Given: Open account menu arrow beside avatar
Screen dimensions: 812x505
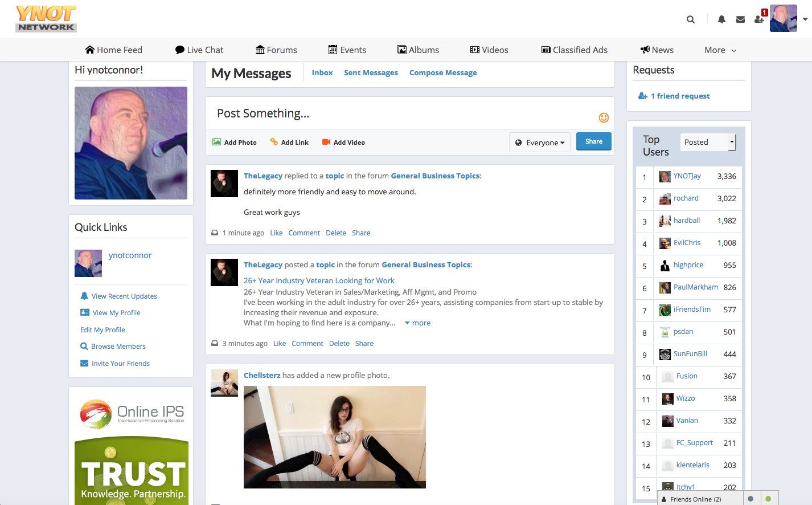Looking at the screenshot, I should click(x=805, y=19).
